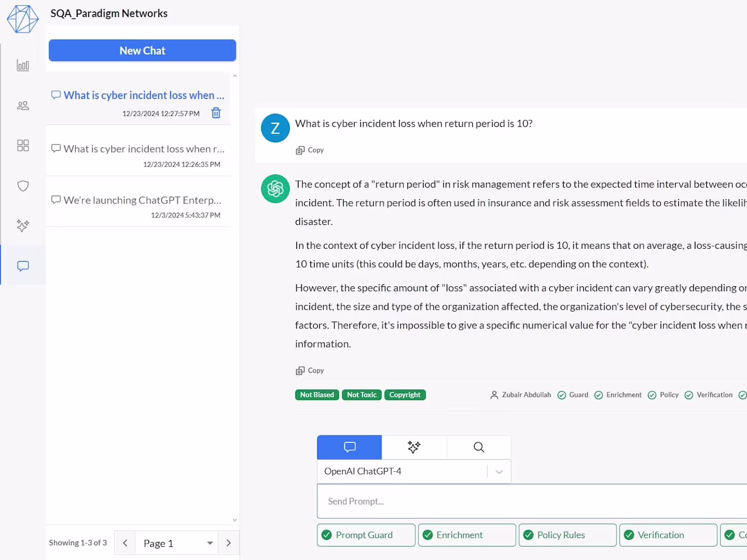This screenshot has height=560, width=747.
Task: Toggle the Policy Rules option
Action: click(568, 535)
